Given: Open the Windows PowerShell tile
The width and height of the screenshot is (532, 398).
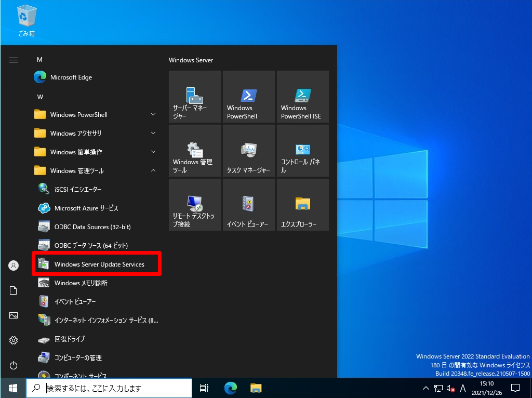Looking at the screenshot, I should click(x=249, y=97).
